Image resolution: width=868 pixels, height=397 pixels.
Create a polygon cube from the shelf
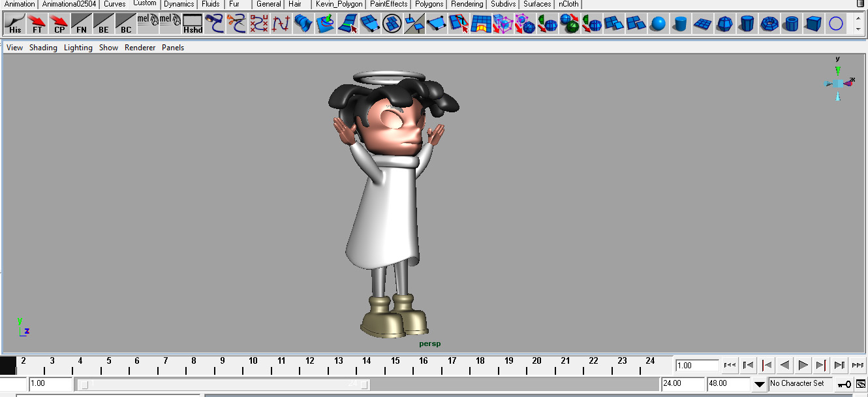813,24
